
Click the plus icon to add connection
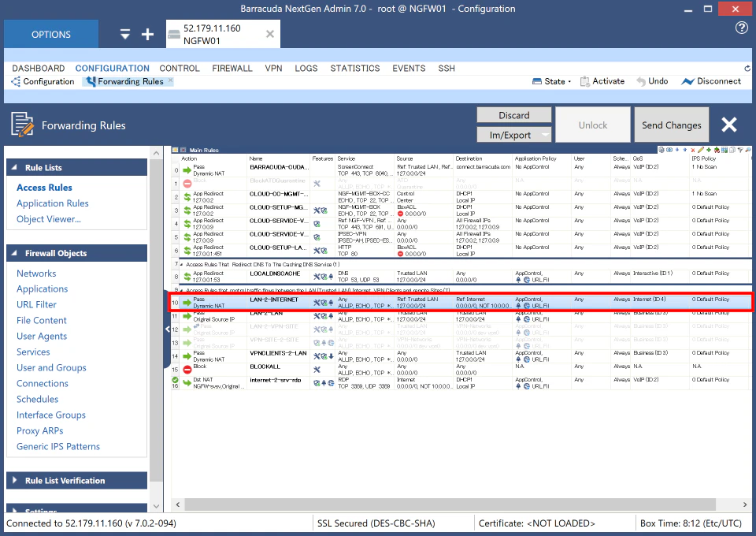click(x=147, y=34)
